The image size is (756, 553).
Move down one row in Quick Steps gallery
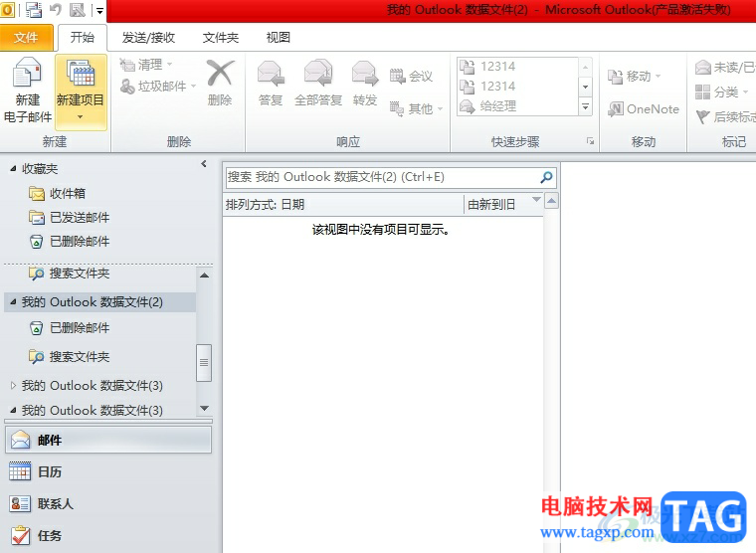click(x=585, y=87)
